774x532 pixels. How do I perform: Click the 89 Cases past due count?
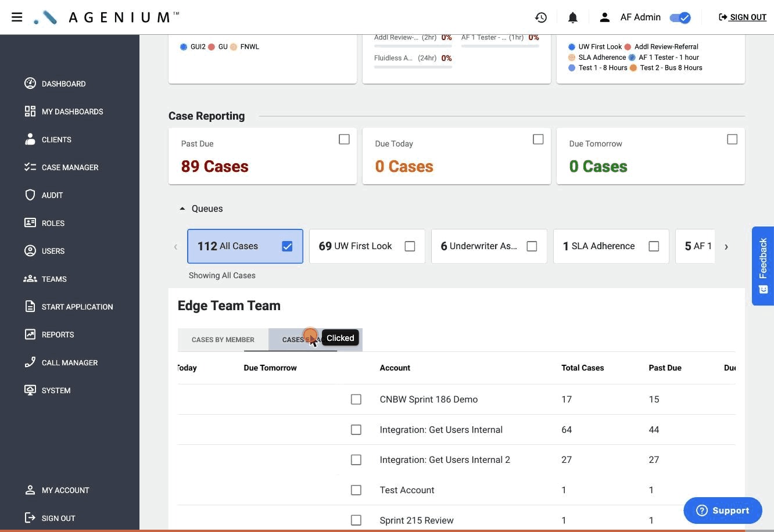pos(214,167)
